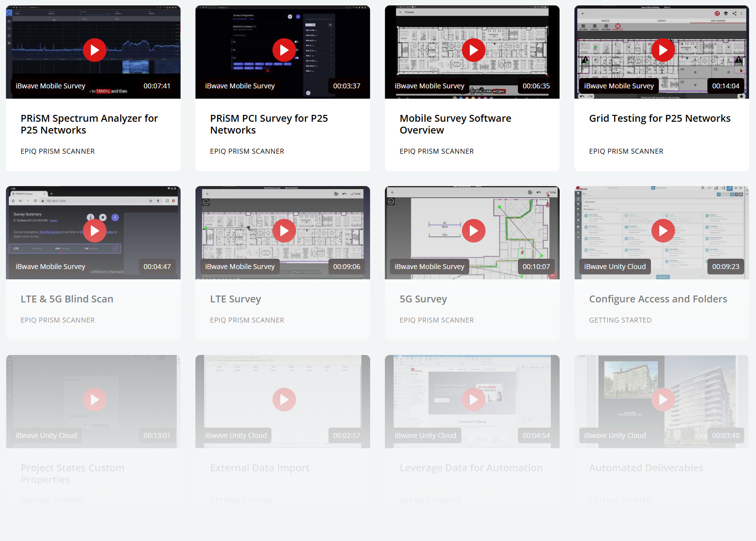Viewport: 756px width, 541px height.
Task: Play the Configure Access and Folders video
Action: (x=663, y=230)
